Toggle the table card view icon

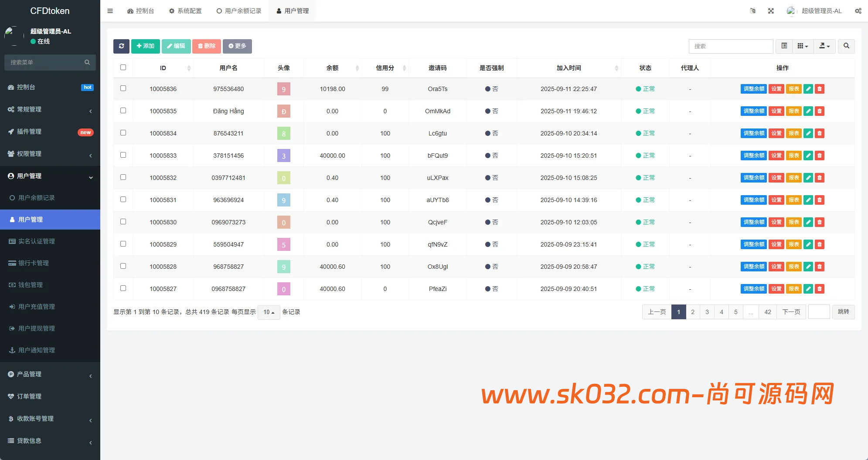(784, 46)
